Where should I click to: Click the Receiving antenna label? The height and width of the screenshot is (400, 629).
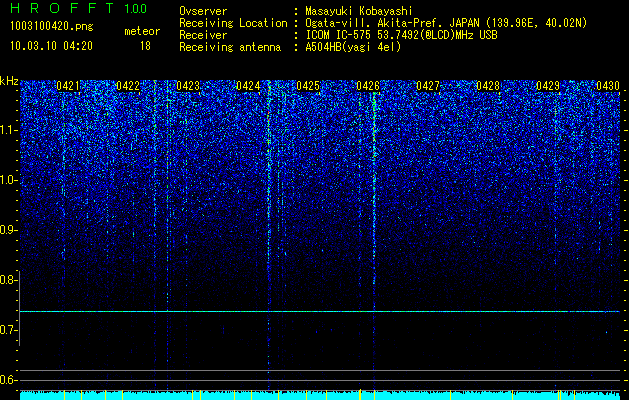(230, 47)
